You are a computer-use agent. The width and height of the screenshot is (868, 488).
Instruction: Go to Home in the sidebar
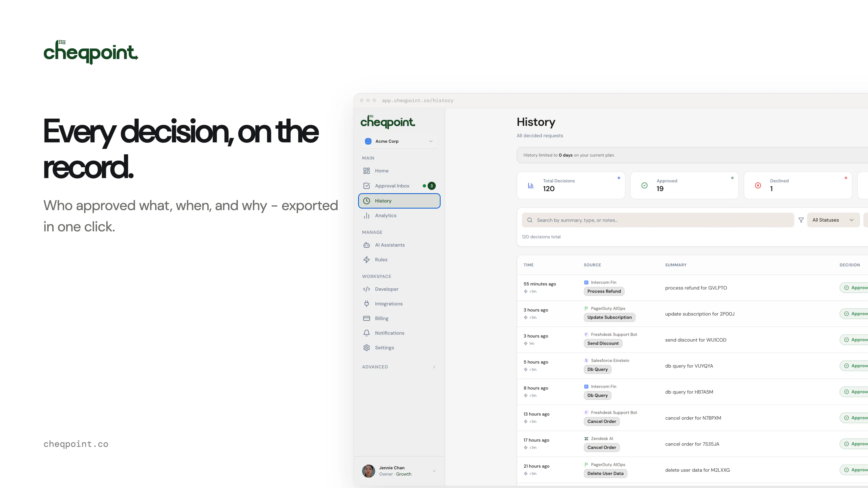point(399,171)
